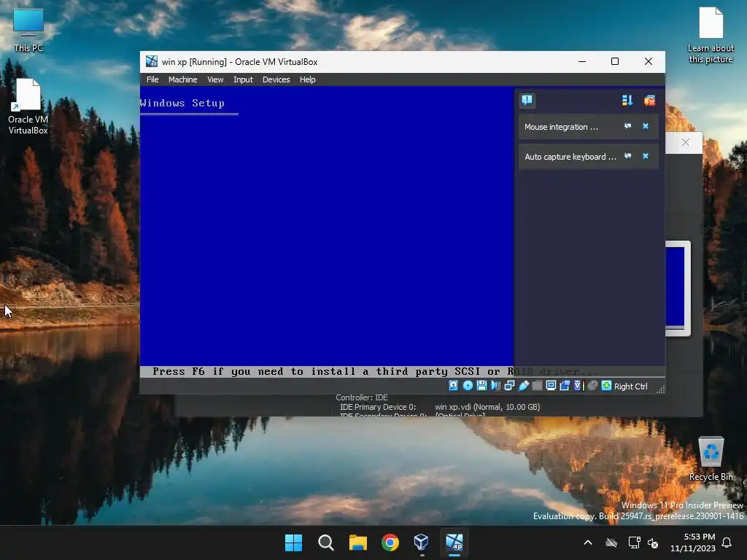The width and height of the screenshot is (747, 560).
Task: Click the 'win xp.vdi (Normal, 10.00 GB)' text
Action: (x=487, y=407)
